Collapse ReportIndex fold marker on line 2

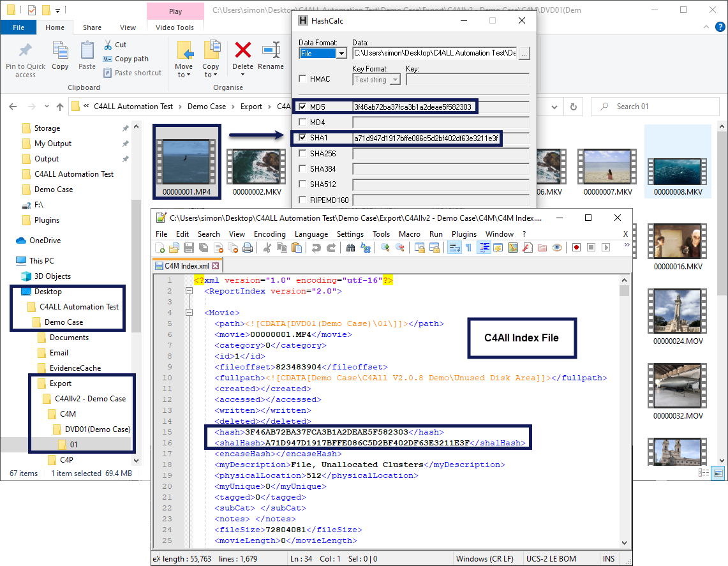point(189,291)
